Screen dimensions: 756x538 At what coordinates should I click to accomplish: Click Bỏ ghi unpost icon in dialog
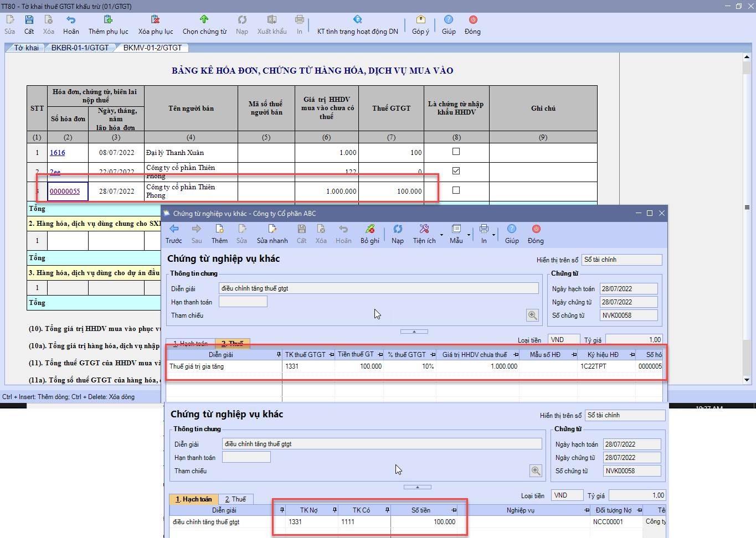point(370,229)
